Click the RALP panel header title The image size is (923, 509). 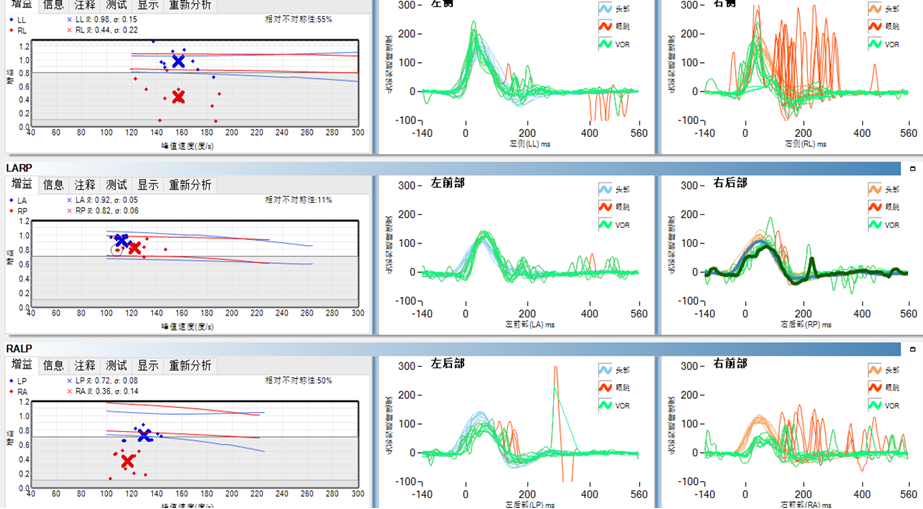click(19, 349)
